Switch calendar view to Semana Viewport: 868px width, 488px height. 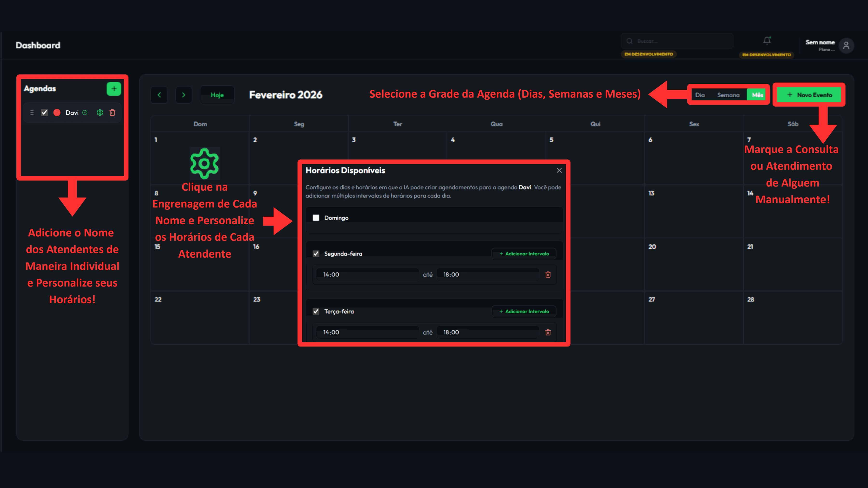pyautogui.click(x=728, y=95)
